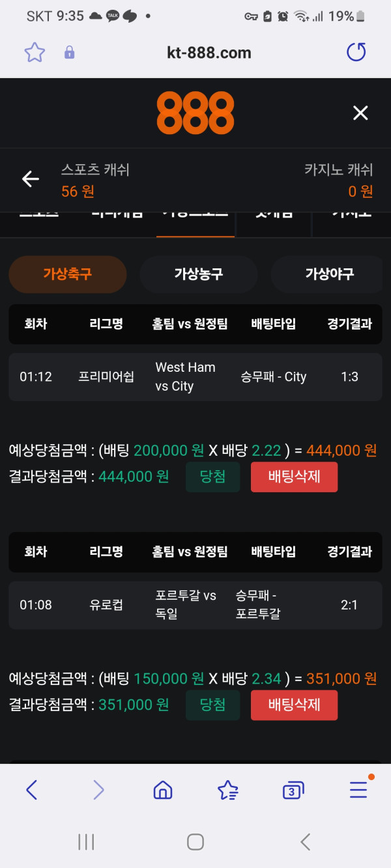Close the panel with the X icon
This screenshot has width=391, height=868.
[360, 113]
